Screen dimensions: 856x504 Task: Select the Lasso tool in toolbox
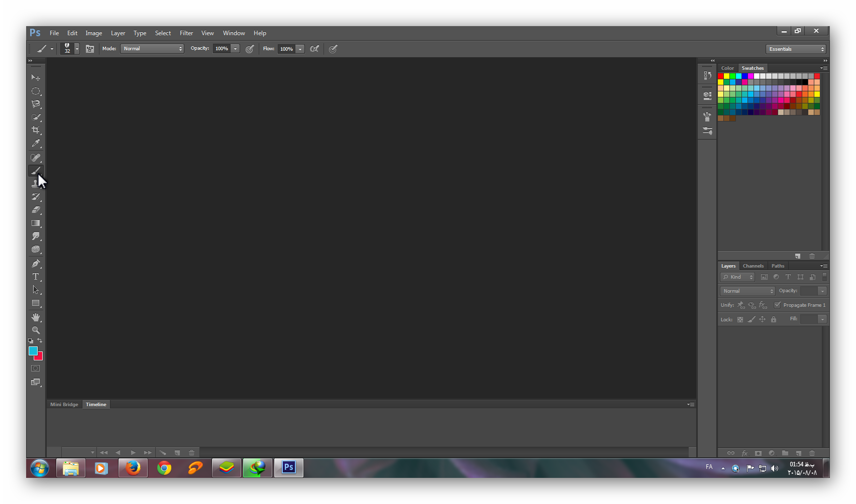36,104
